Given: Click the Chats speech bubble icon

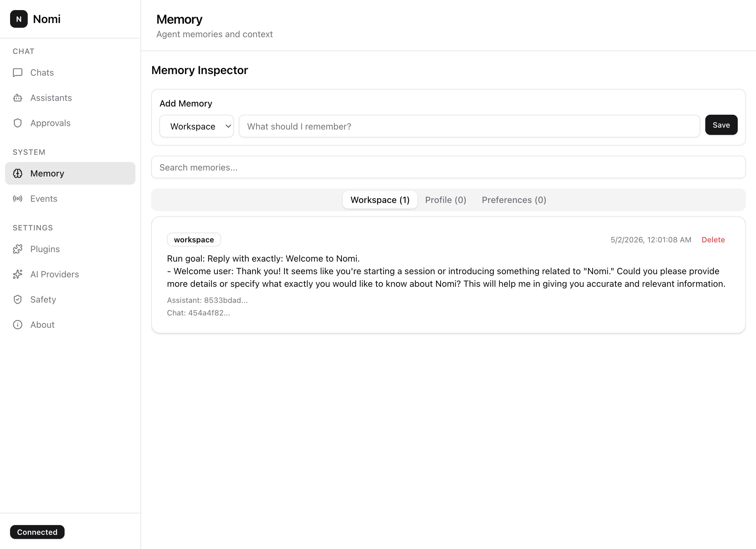Looking at the screenshot, I should (x=18, y=73).
